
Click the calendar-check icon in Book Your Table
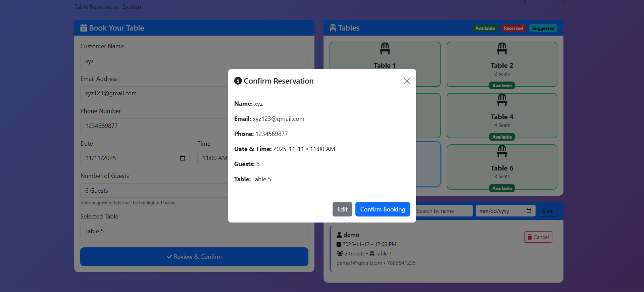click(x=84, y=28)
